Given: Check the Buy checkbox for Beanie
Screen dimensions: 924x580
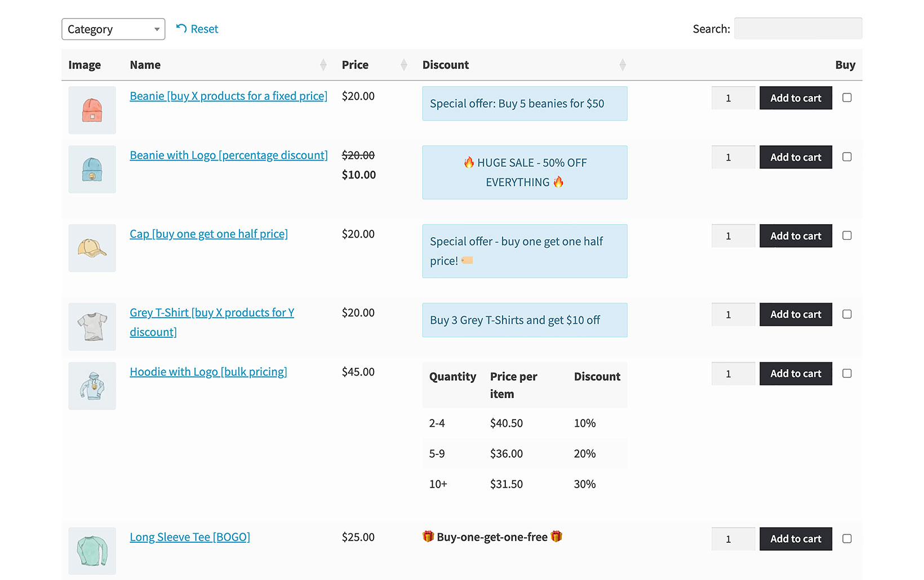Looking at the screenshot, I should tap(847, 97).
